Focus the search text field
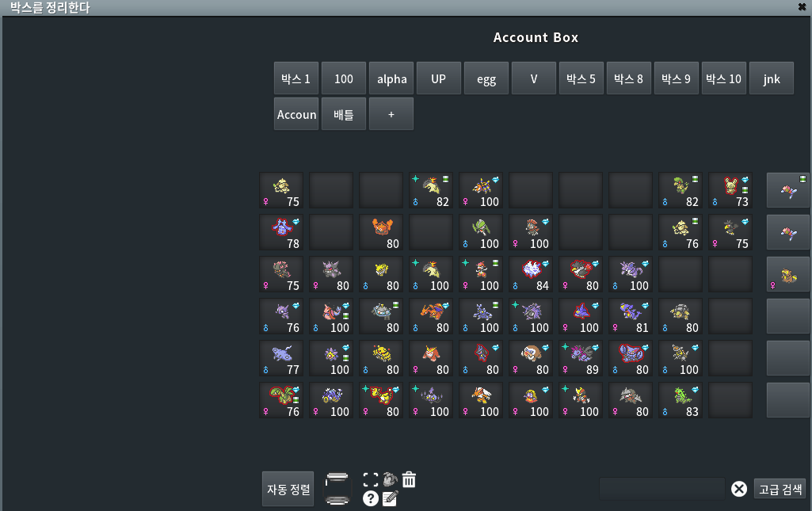Screen dimensions: 812x511 coord(661,489)
